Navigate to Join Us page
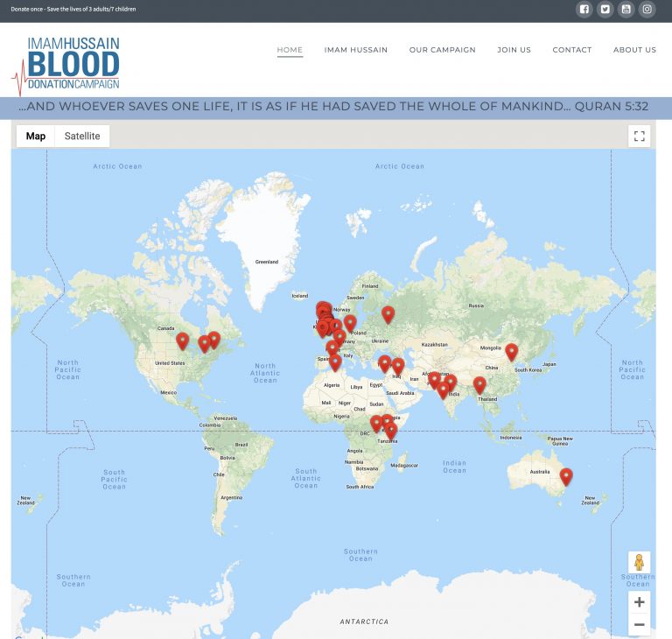The width and height of the screenshot is (672, 639). pos(514,50)
